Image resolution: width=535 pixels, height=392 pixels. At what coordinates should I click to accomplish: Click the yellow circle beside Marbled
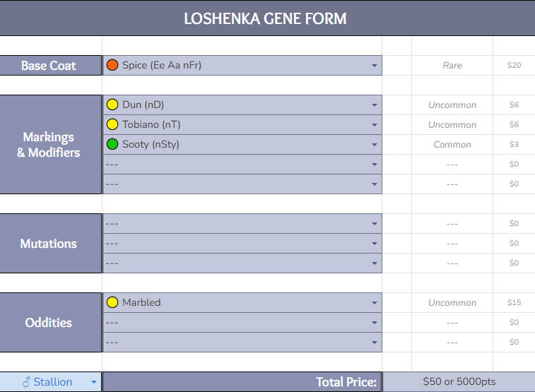[112, 302]
